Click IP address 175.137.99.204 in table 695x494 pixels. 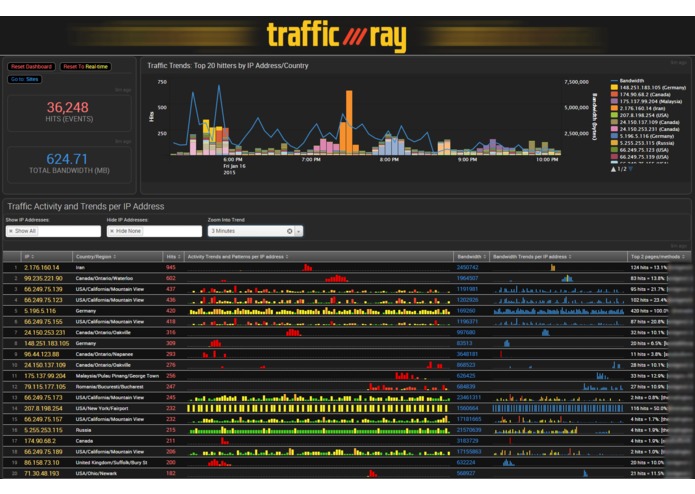[45, 376]
